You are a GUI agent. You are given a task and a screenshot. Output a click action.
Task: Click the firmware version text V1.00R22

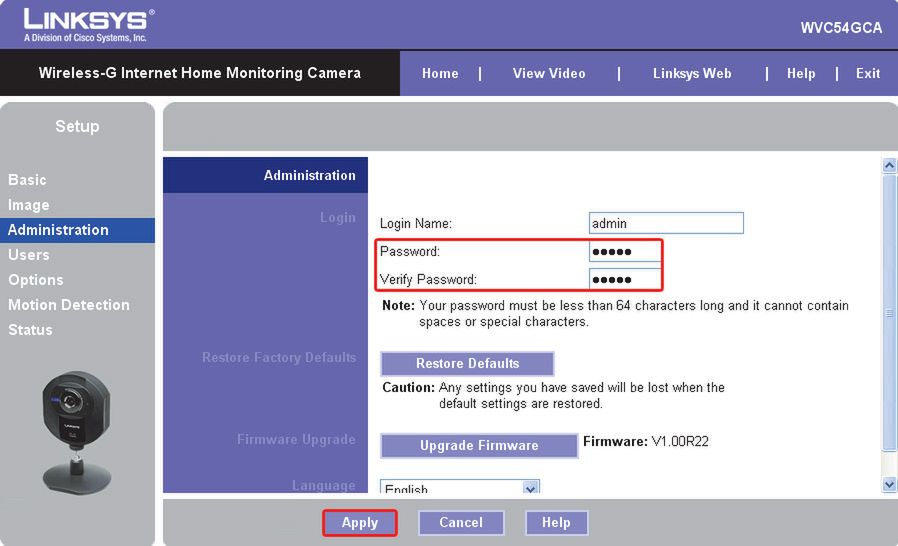click(680, 442)
